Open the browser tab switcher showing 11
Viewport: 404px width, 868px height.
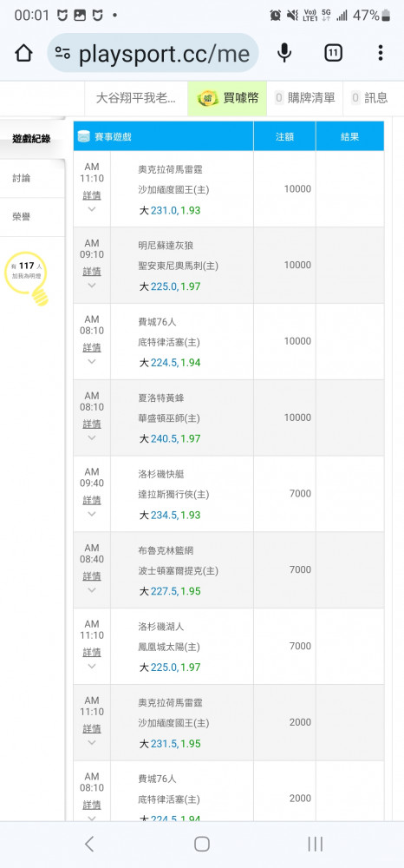tap(333, 53)
